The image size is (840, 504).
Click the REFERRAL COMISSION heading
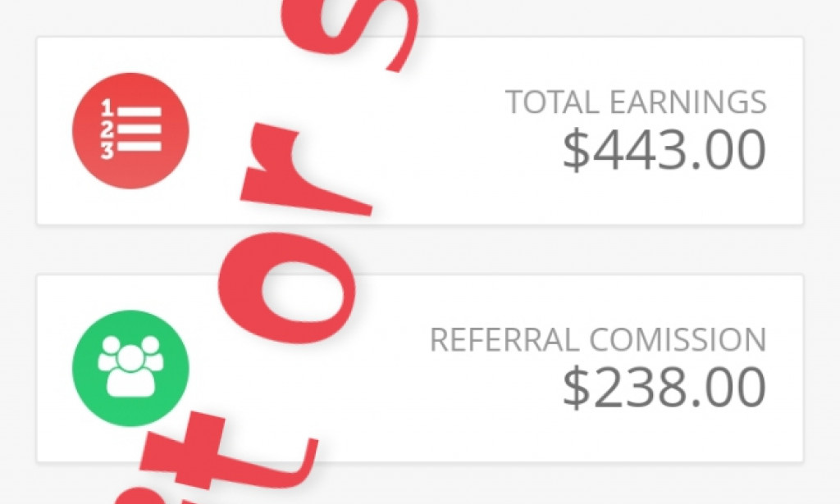(597, 338)
